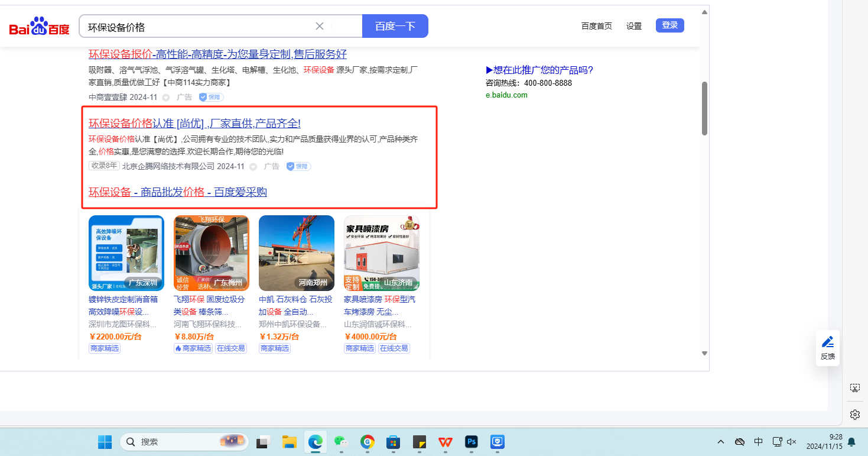Go to 百度首页 in the header

pos(597,26)
